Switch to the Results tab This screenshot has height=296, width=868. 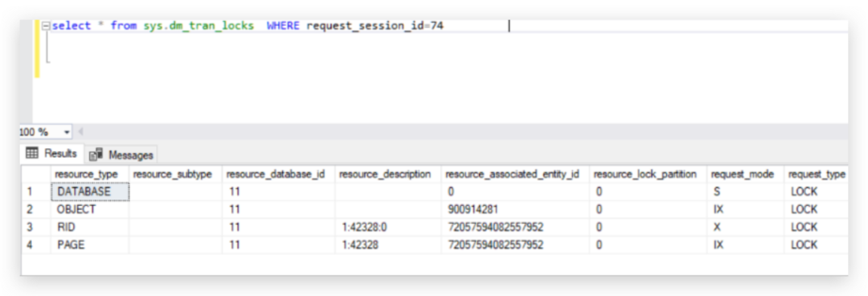(52, 154)
